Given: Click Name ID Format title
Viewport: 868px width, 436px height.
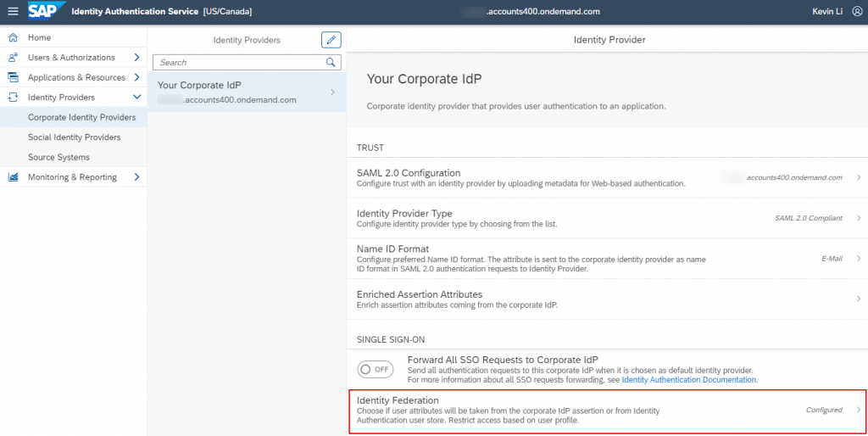Looking at the screenshot, I should [393, 249].
